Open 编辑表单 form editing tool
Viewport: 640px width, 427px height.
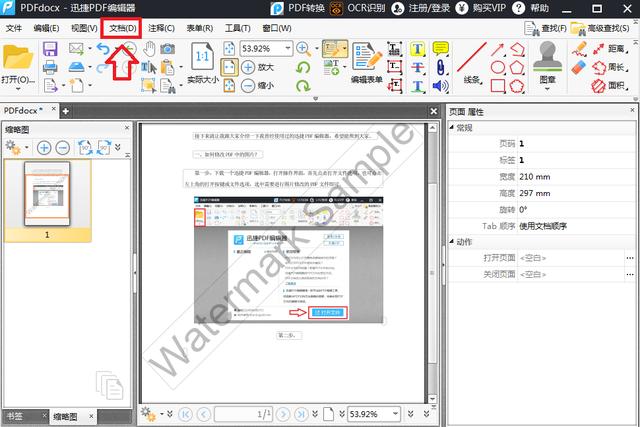click(x=367, y=62)
